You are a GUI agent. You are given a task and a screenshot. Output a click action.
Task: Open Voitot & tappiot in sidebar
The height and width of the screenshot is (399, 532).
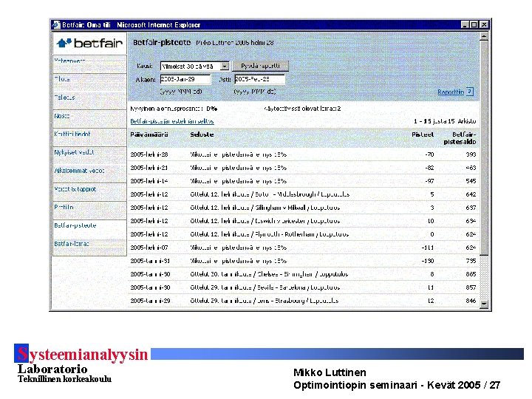tap(89, 192)
